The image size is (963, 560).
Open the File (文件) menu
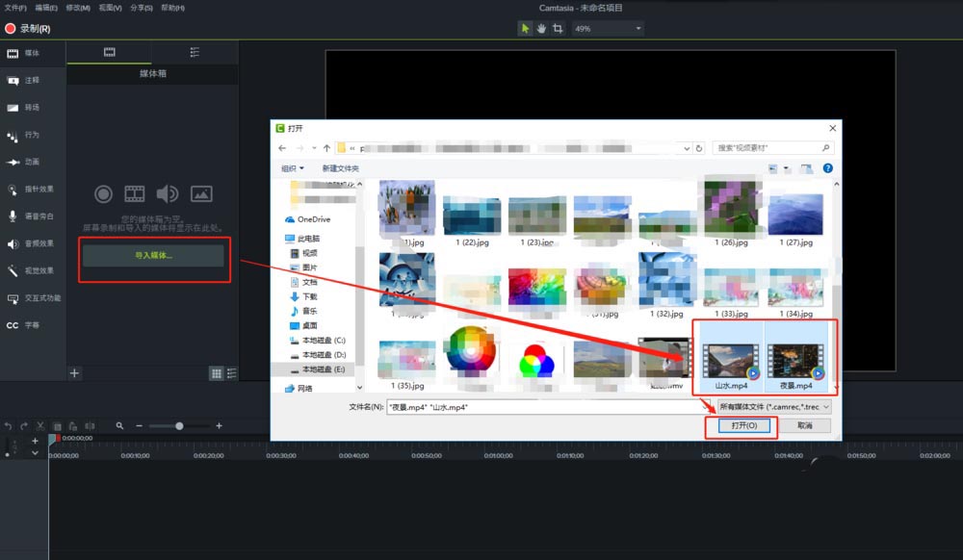click(x=15, y=8)
